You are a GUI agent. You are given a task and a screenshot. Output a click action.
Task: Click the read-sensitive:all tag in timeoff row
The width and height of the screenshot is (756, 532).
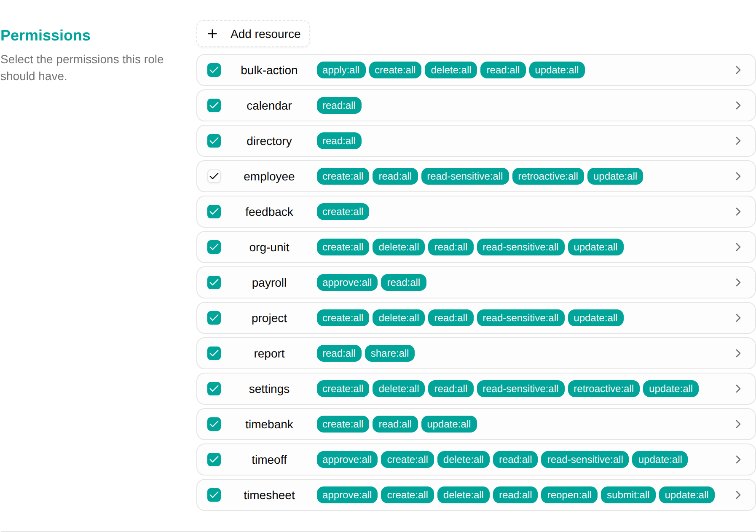pyautogui.click(x=585, y=459)
